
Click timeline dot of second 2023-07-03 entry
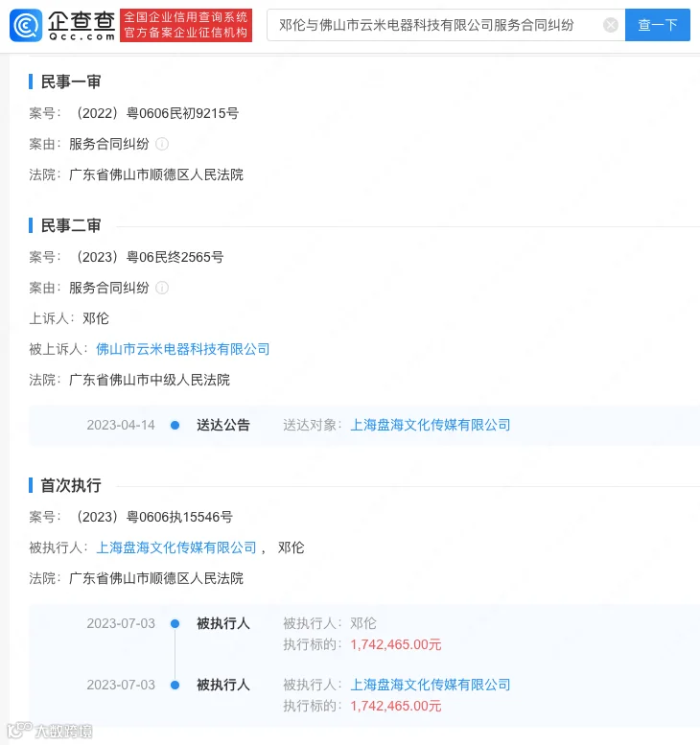(175, 685)
